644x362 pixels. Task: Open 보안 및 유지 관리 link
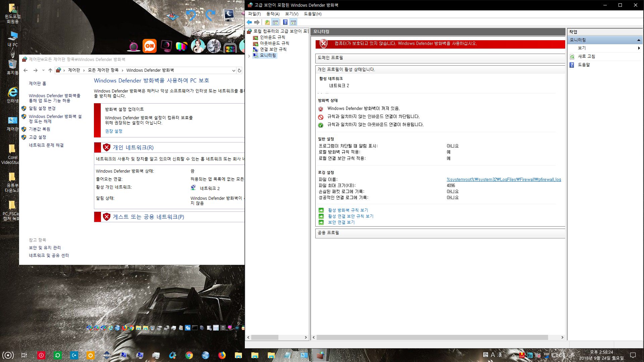(x=45, y=248)
